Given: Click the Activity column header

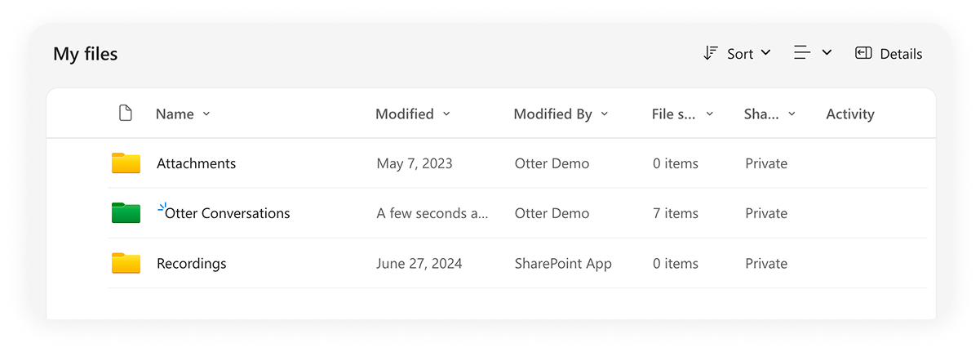Looking at the screenshot, I should 850,114.
